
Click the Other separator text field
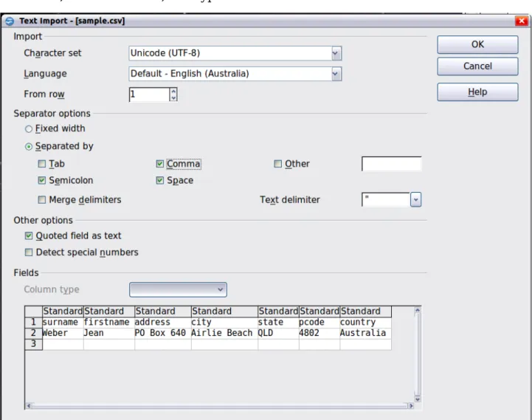point(392,164)
